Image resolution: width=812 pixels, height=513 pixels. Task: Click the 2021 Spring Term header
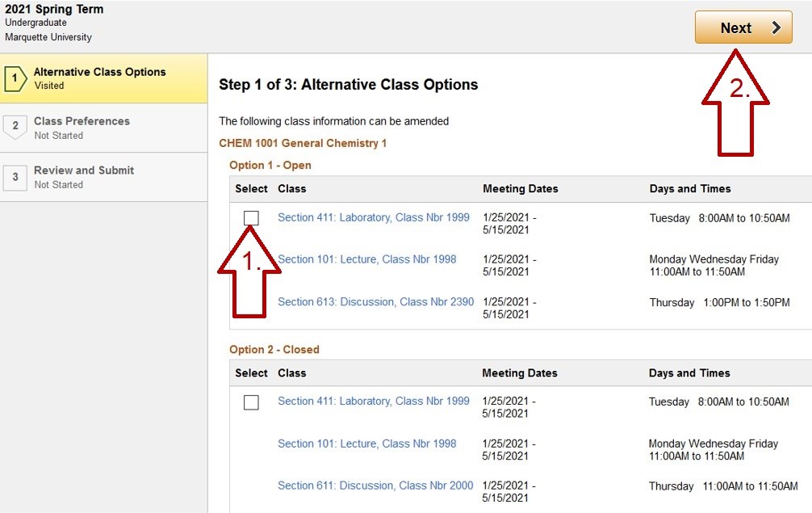54,10
